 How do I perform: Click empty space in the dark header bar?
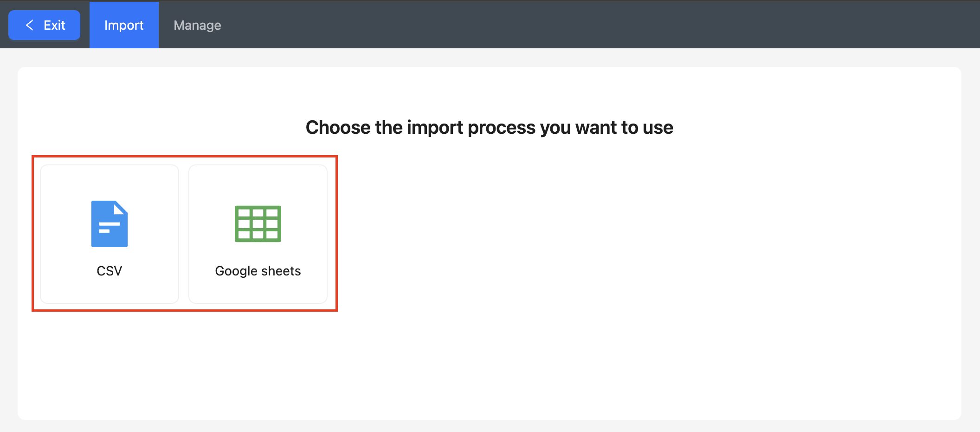click(x=603, y=25)
